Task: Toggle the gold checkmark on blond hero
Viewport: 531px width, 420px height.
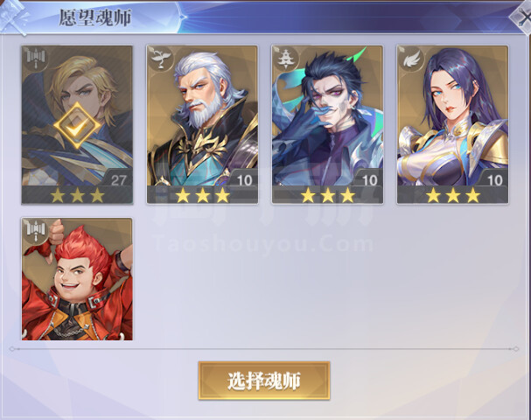Action: pos(77,126)
